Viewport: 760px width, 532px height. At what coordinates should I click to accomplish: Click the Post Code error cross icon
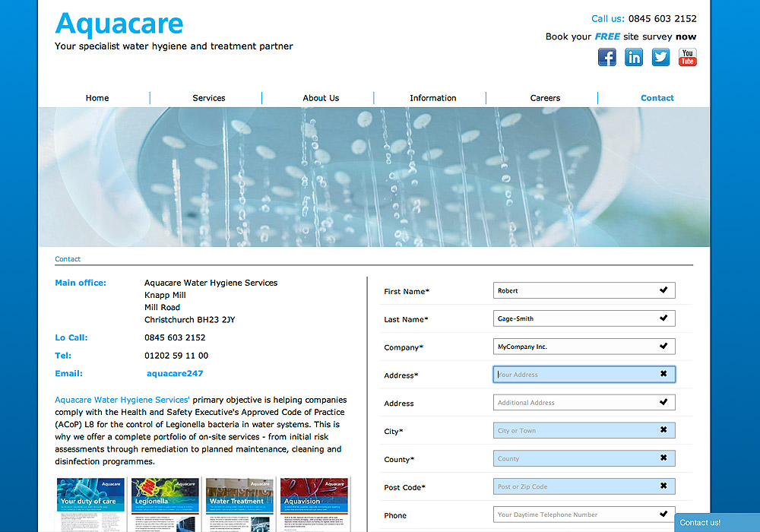click(663, 486)
